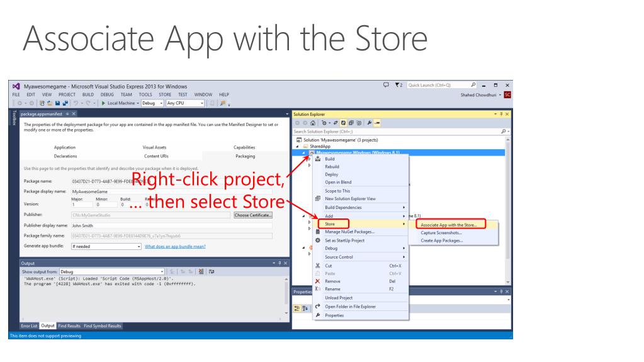644x362 pixels.
Task: Open the Find Symbol Results tab
Action: pyautogui.click(x=103, y=326)
